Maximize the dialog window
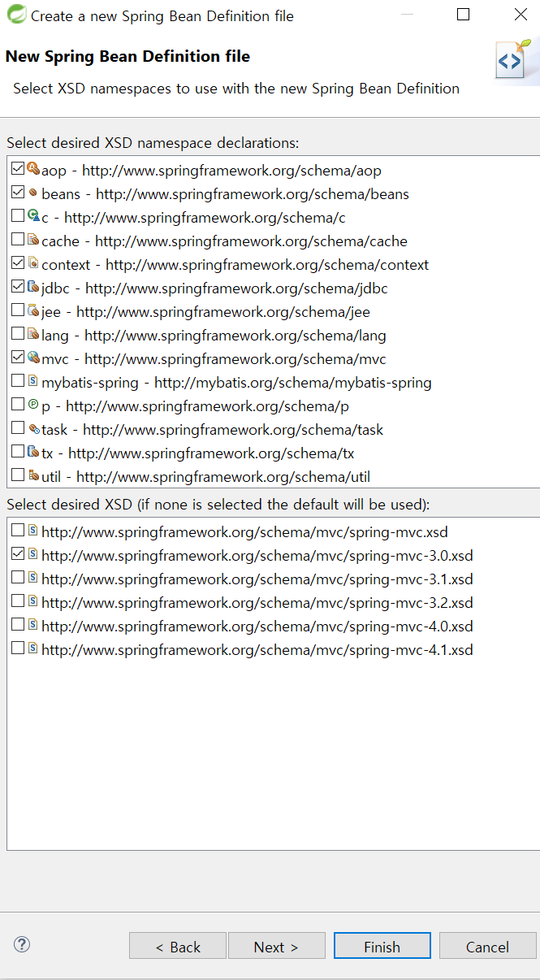 464,15
